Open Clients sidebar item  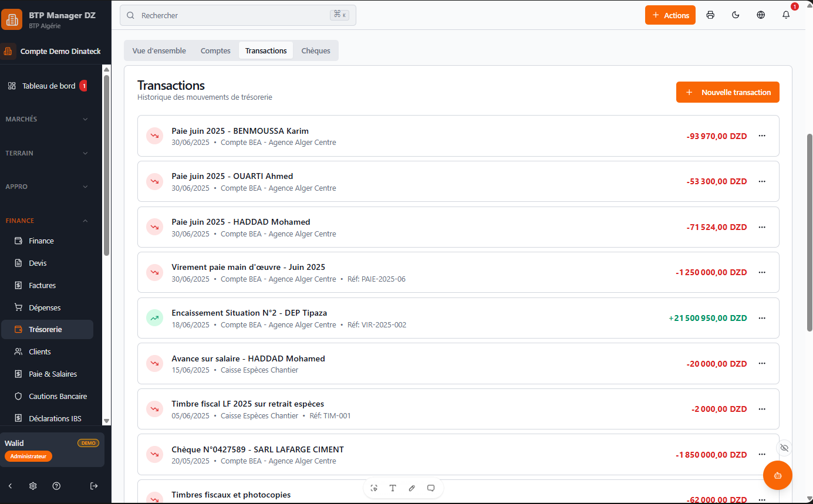pyautogui.click(x=47, y=351)
